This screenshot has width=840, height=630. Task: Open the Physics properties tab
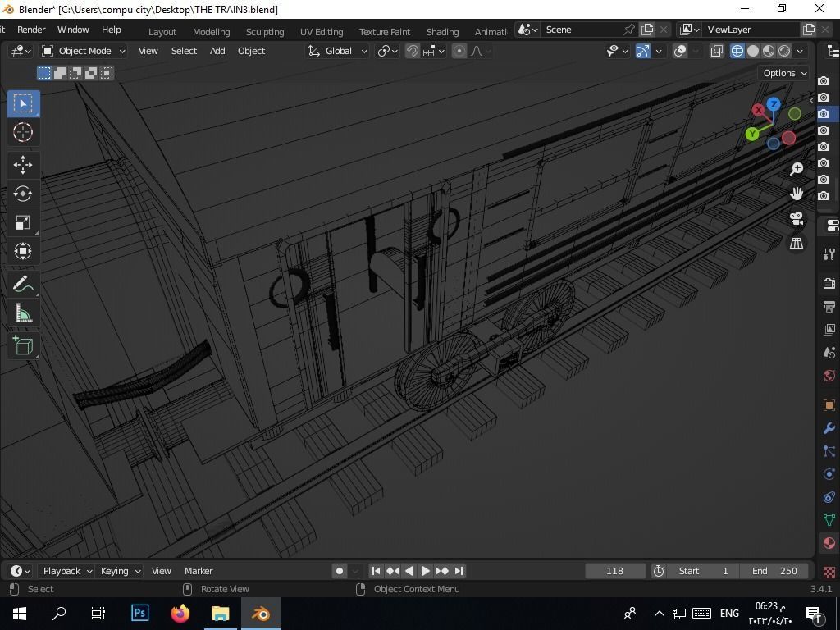tap(829, 474)
